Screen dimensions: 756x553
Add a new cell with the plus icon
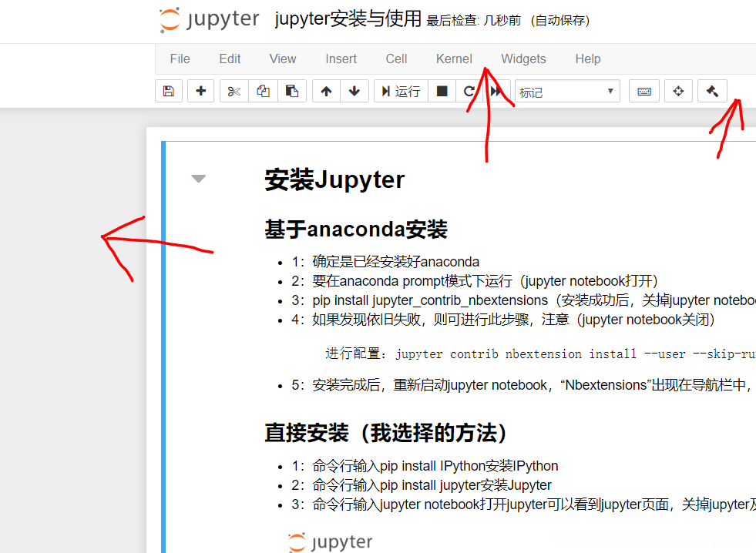coord(200,91)
